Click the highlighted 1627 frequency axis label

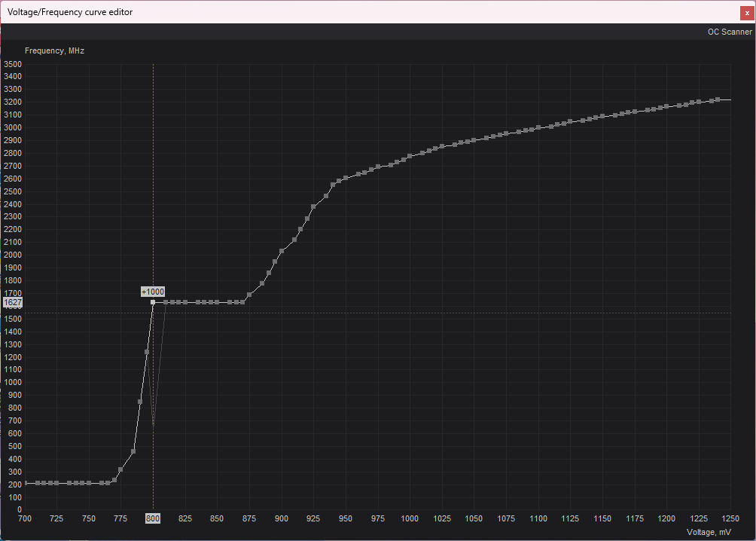click(x=13, y=302)
